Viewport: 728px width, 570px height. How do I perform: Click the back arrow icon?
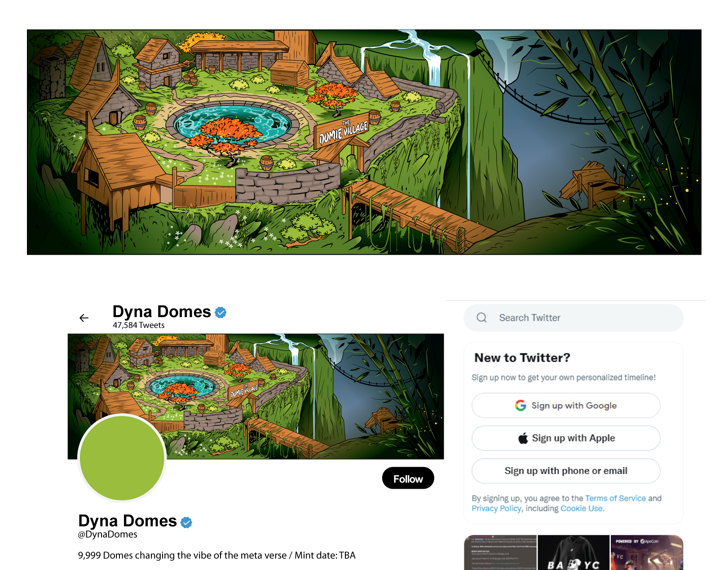click(x=84, y=318)
